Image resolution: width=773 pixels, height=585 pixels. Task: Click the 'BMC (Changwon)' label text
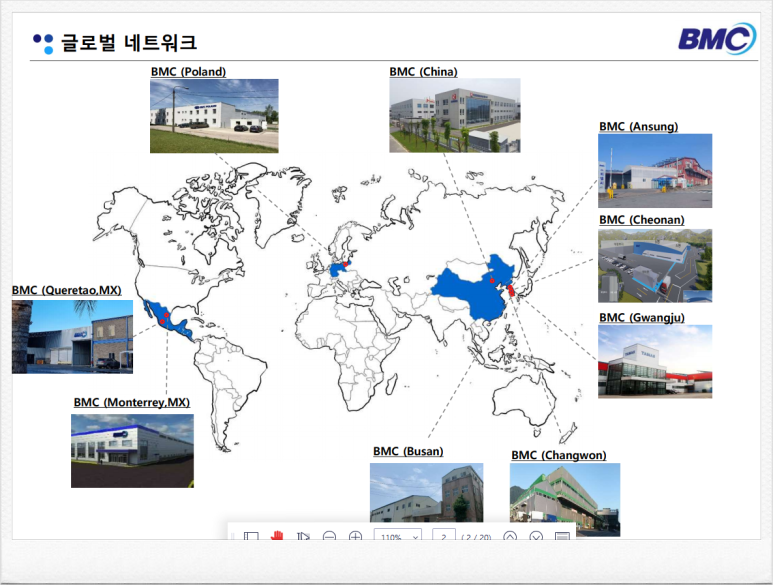point(559,455)
